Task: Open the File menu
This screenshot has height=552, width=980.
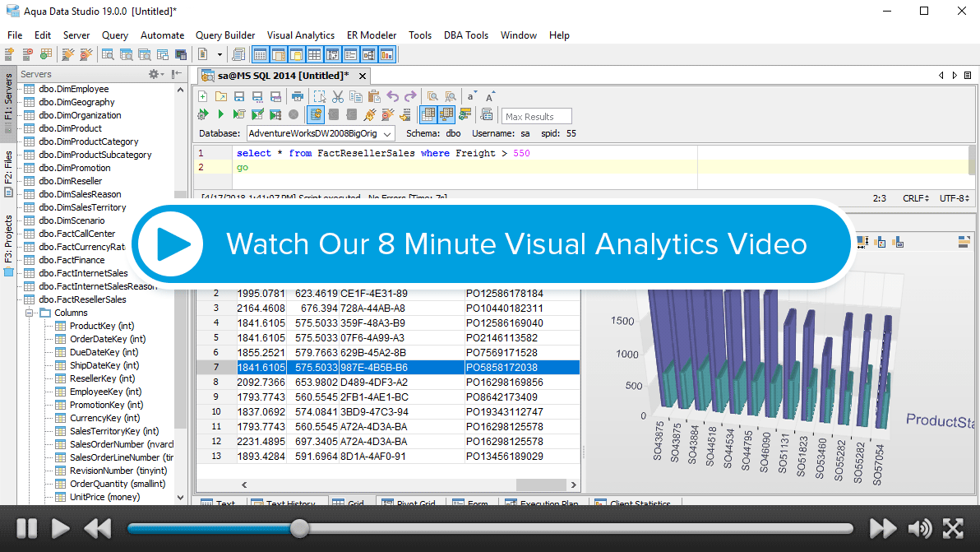Action: click(x=14, y=35)
